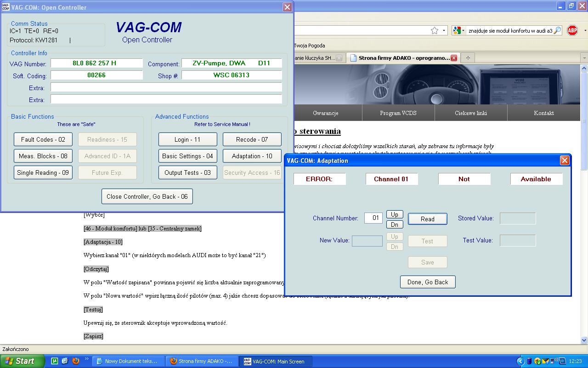
Task: Open Adaptation - 10
Action: 252,156
